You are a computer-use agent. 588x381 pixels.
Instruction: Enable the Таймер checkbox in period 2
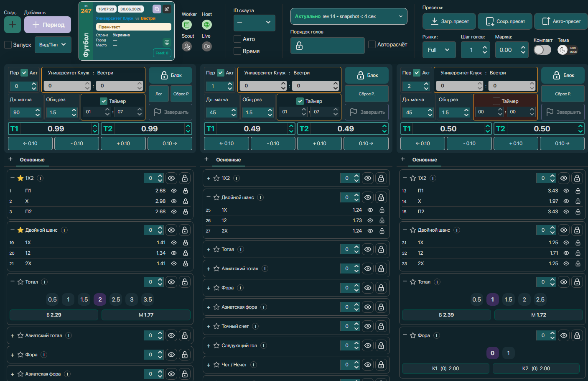click(x=496, y=101)
